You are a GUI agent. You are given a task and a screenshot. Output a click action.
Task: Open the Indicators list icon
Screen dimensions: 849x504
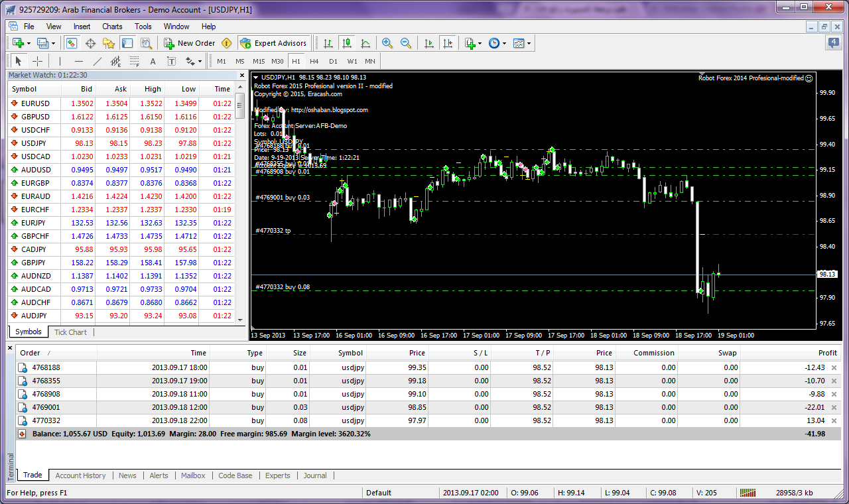[470, 43]
